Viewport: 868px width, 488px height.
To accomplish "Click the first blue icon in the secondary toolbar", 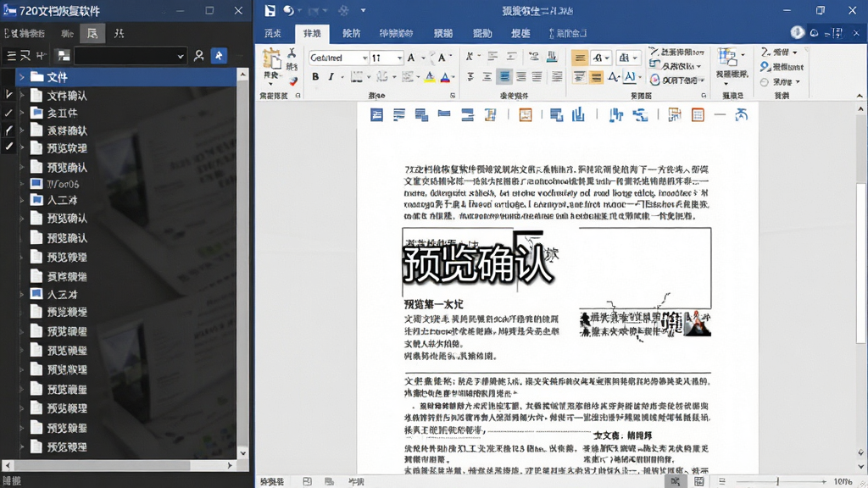I will coord(376,114).
